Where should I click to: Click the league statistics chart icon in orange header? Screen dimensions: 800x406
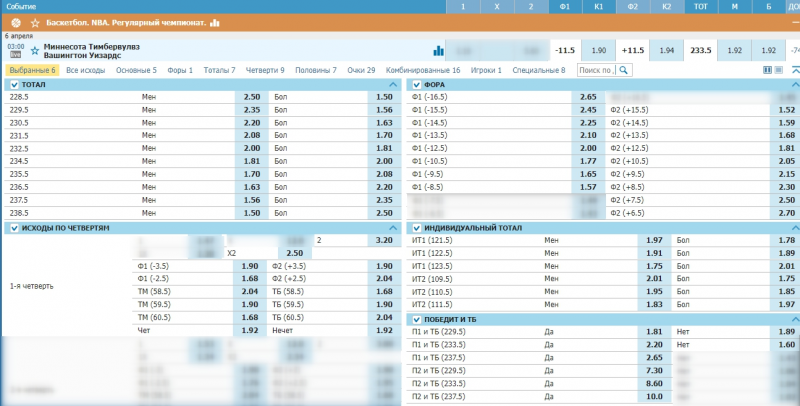(x=214, y=21)
